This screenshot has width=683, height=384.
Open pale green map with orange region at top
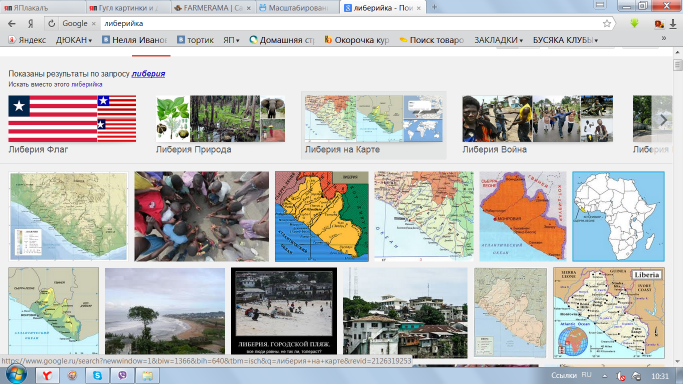click(x=424, y=216)
